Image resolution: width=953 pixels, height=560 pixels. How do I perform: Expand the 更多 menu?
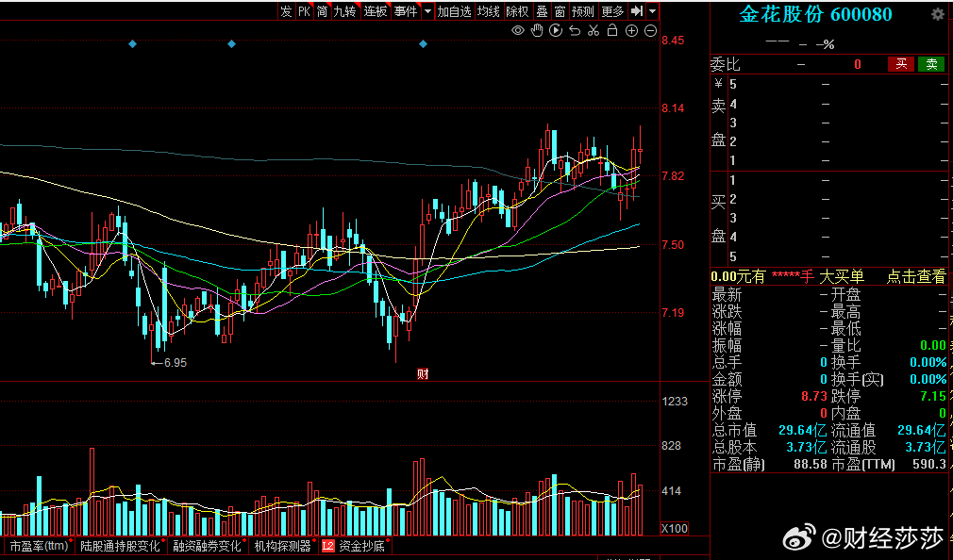point(612,11)
